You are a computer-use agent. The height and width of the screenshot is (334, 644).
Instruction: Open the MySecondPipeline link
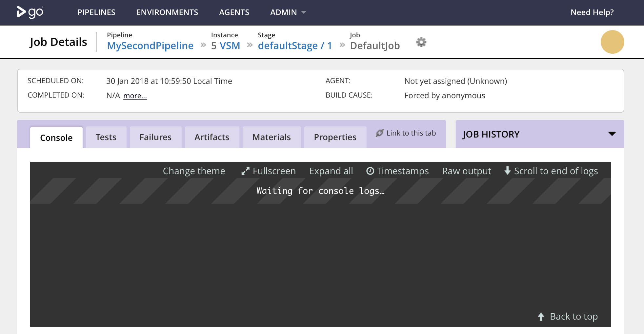pos(150,46)
